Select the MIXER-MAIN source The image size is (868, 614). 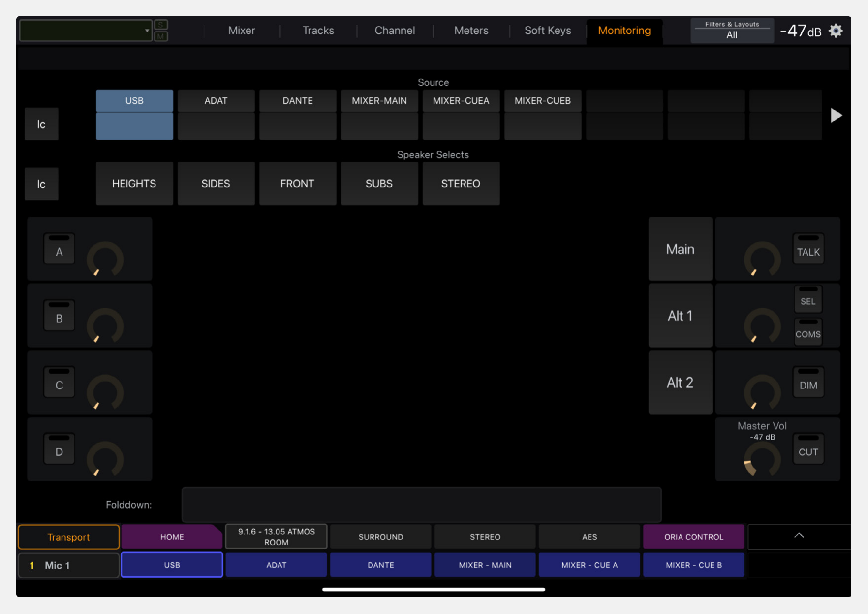coord(379,115)
